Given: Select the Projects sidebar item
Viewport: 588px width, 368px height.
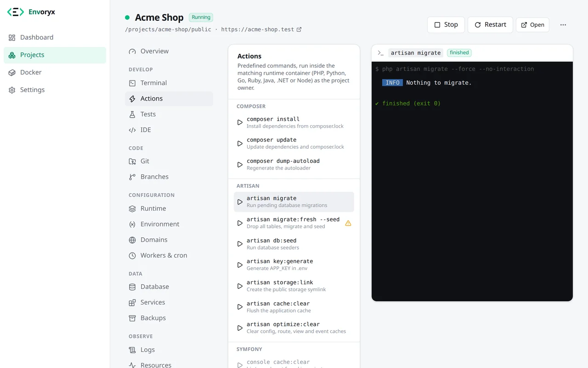Looking at the screenshot, I should pyautogui.click(x=55, y=55).
